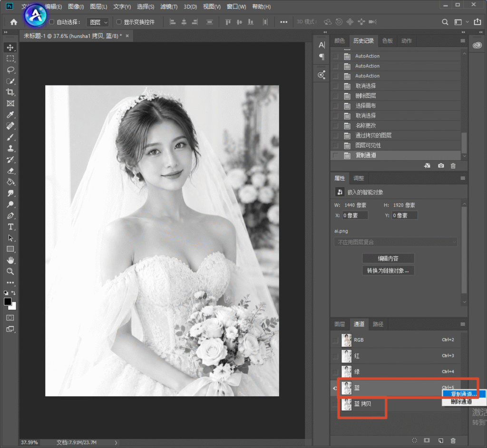This screenshot has width=487, height=448.
Task: Select the Hand tool
Action: (10, 260)
